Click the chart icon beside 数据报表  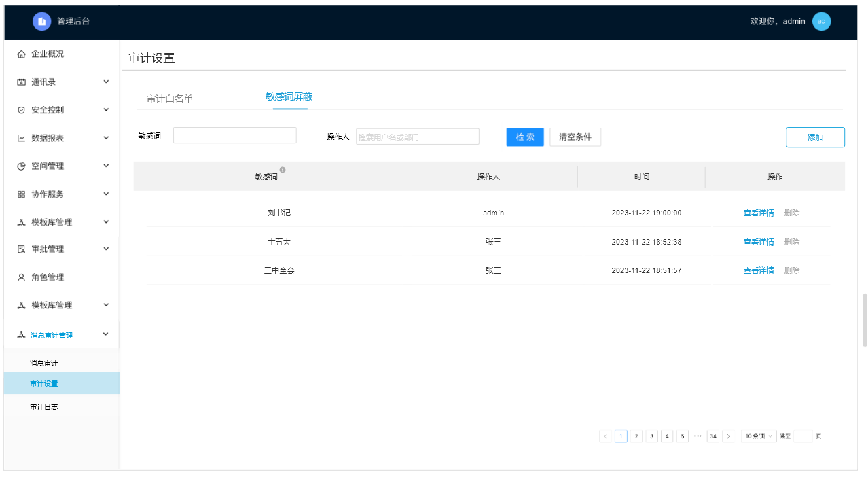point(21,138)
